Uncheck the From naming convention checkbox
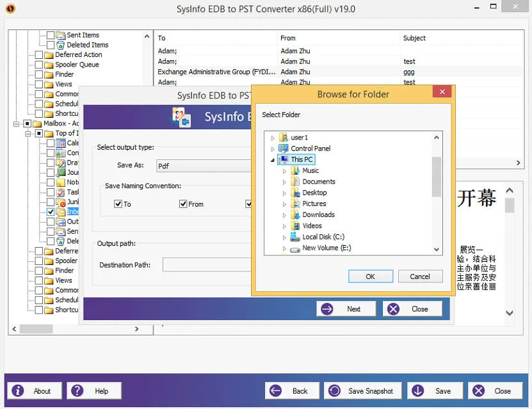 click(183, 204)
